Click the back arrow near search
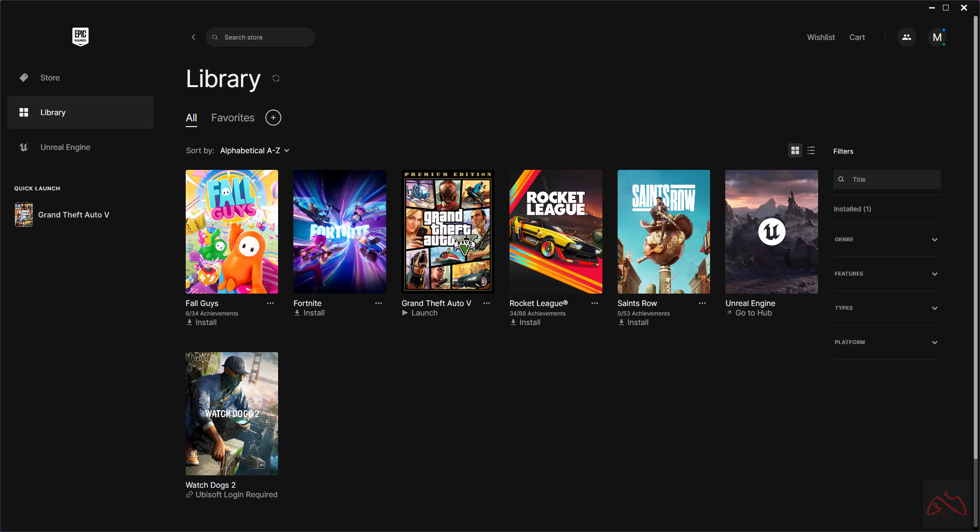 pos(193,37)
